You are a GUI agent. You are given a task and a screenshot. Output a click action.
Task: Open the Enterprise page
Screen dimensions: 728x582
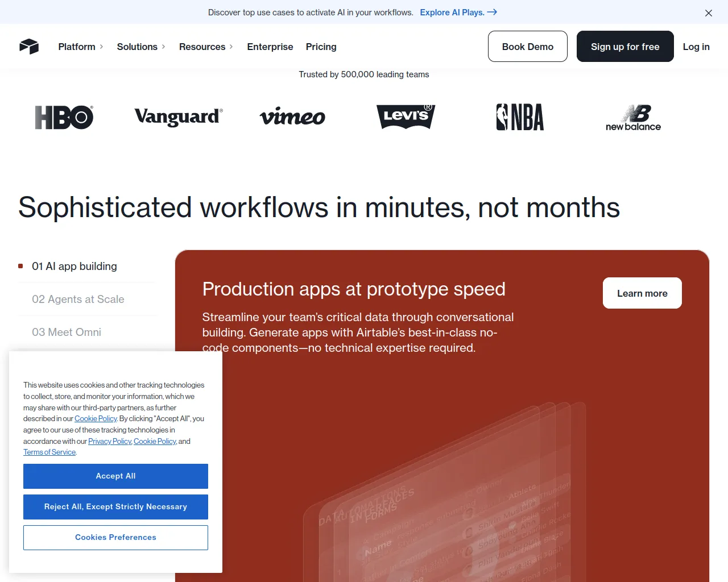coord(270,47)
